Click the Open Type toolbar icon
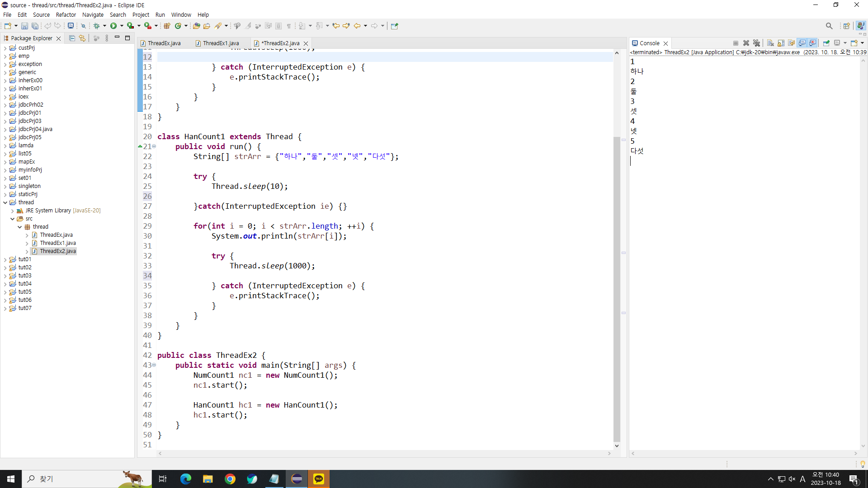Screen dimensions: 868x488 [196, 26]
